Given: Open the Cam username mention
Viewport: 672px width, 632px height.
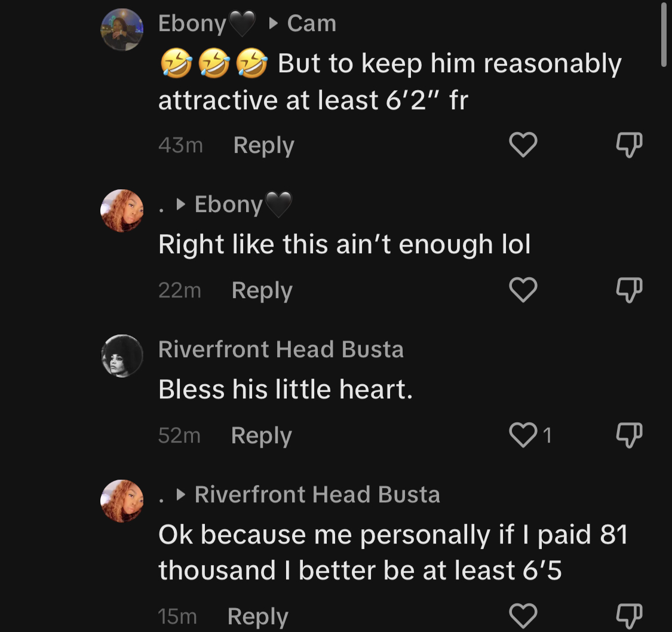Looking at the screenshot, I should coord(312,23).
